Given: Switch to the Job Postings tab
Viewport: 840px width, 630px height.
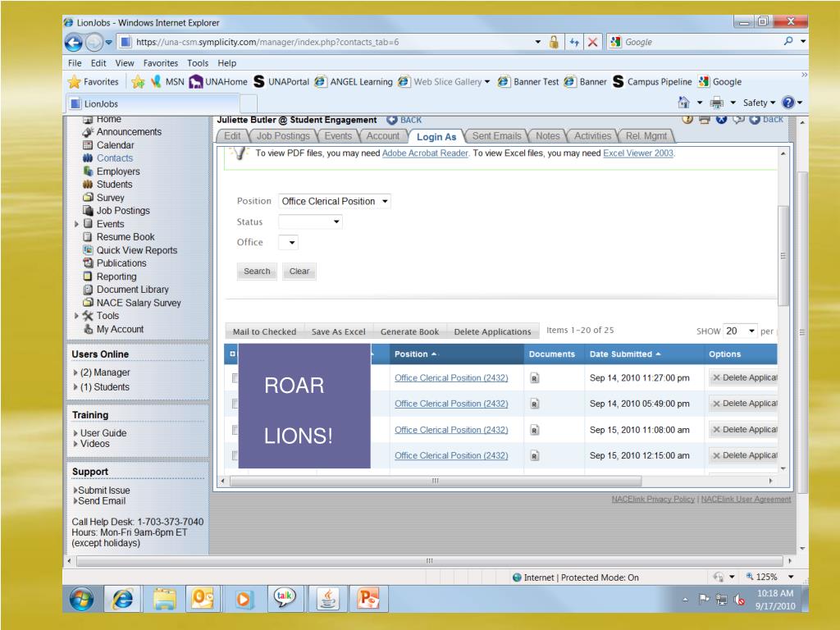Looking at the screenshot, I should coord(283,136).
